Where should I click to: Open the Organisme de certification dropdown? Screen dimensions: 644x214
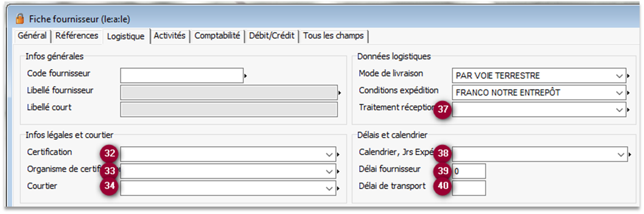(x=329, y=172)
